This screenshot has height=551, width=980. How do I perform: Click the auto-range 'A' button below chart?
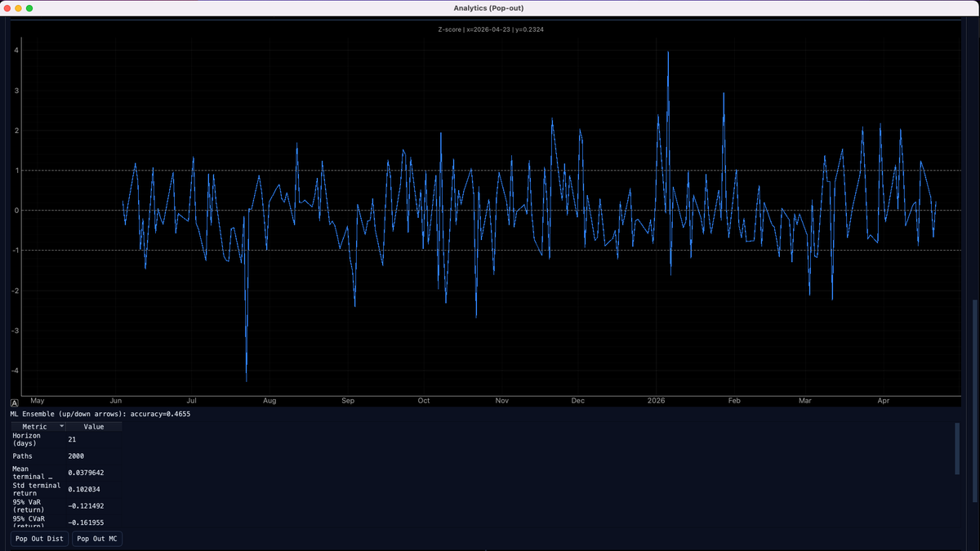[x=15, y=402]
